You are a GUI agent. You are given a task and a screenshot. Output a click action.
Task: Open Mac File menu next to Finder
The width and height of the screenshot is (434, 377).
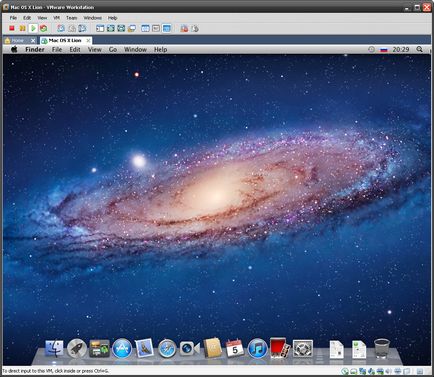(x=57, y=49)
